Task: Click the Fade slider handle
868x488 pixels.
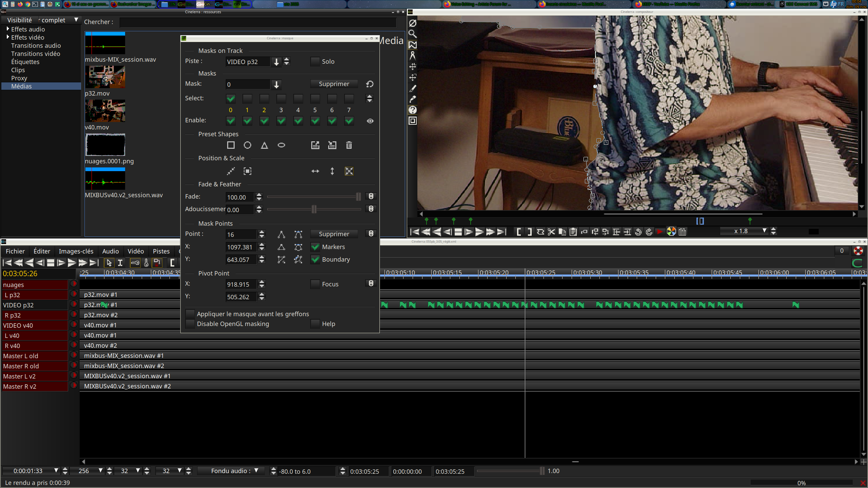Action: point(358,197)
